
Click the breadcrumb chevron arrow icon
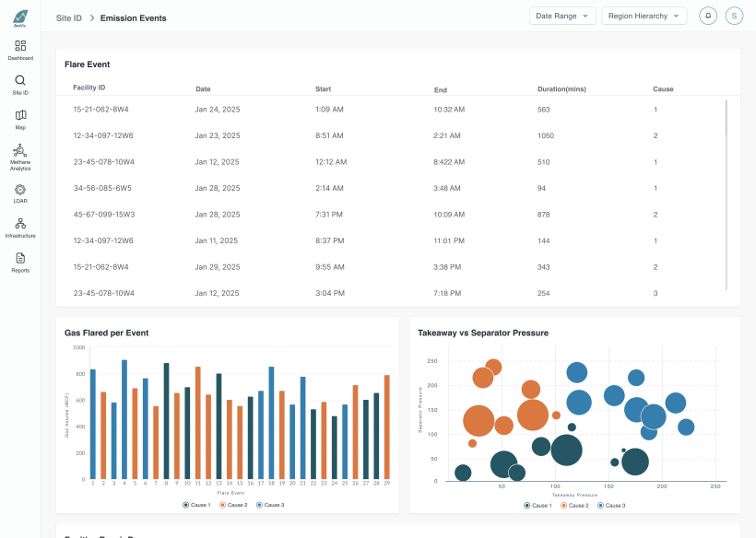(x=91, y=18)
